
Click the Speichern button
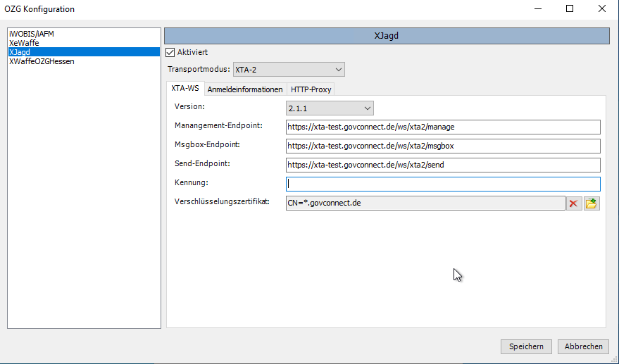click(x=526, y=346)
